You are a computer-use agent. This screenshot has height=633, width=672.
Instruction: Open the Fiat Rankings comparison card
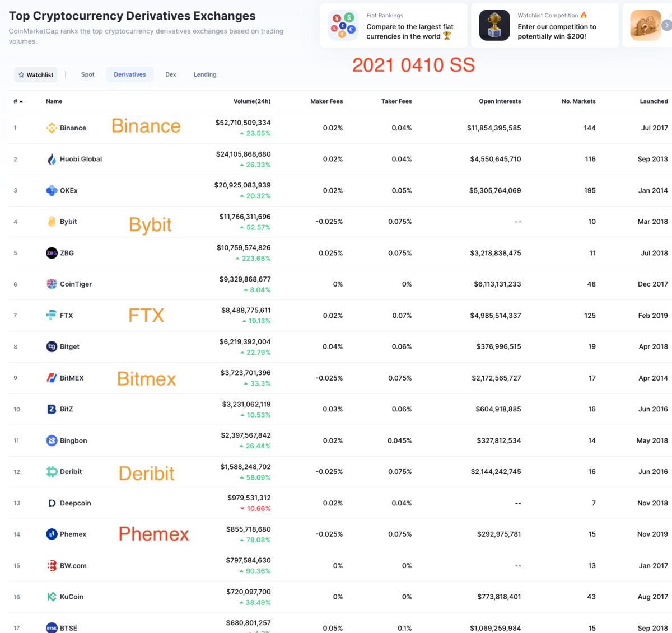394,25
